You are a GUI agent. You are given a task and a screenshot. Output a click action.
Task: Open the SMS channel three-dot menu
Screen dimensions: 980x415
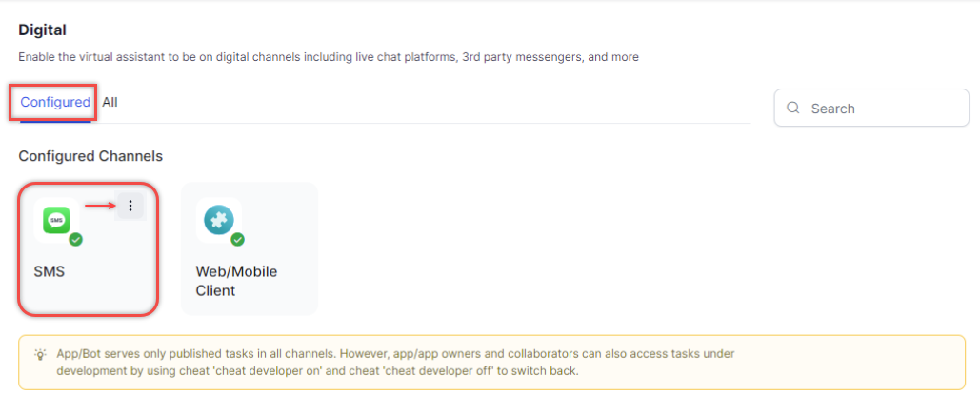[130, 206]
